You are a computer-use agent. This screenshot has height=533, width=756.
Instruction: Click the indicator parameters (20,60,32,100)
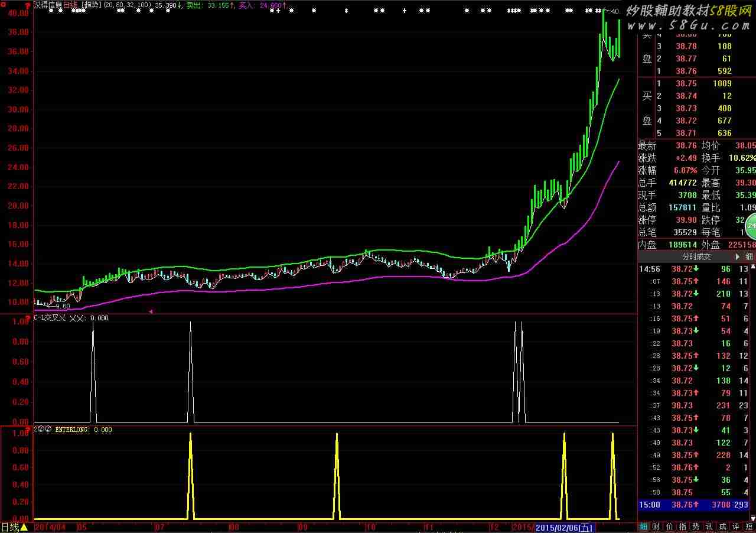128,5
